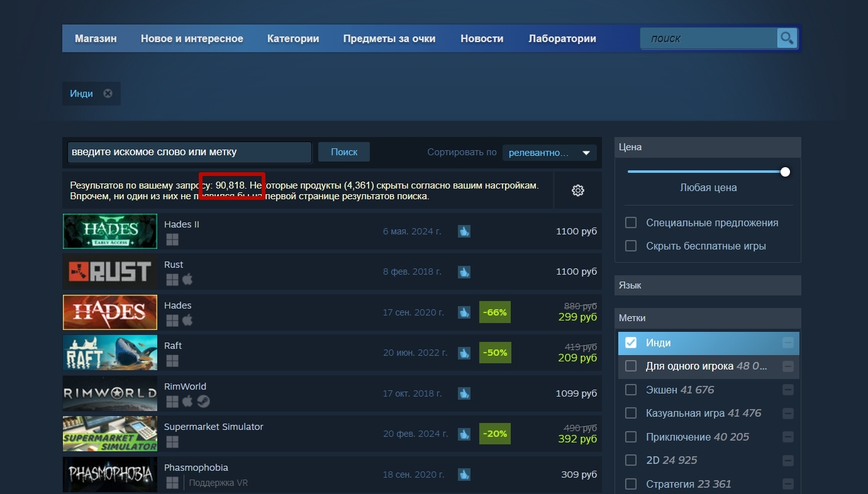Click the price slider handle

(x=785, y=172)
